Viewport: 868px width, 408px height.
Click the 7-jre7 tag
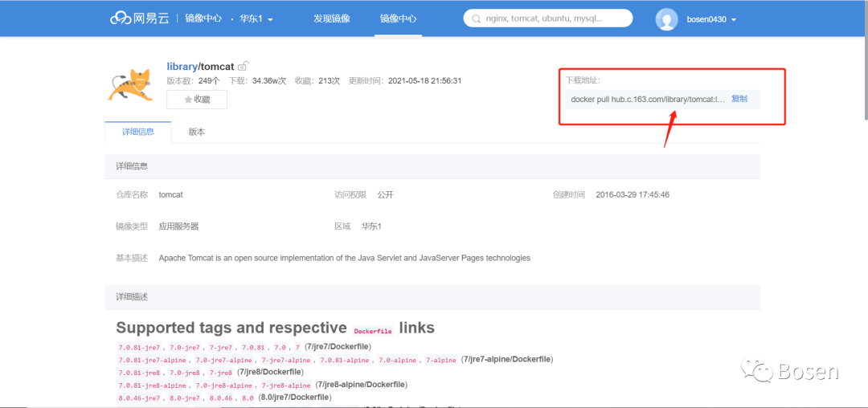pyautogui.click(x=222, y=347)
